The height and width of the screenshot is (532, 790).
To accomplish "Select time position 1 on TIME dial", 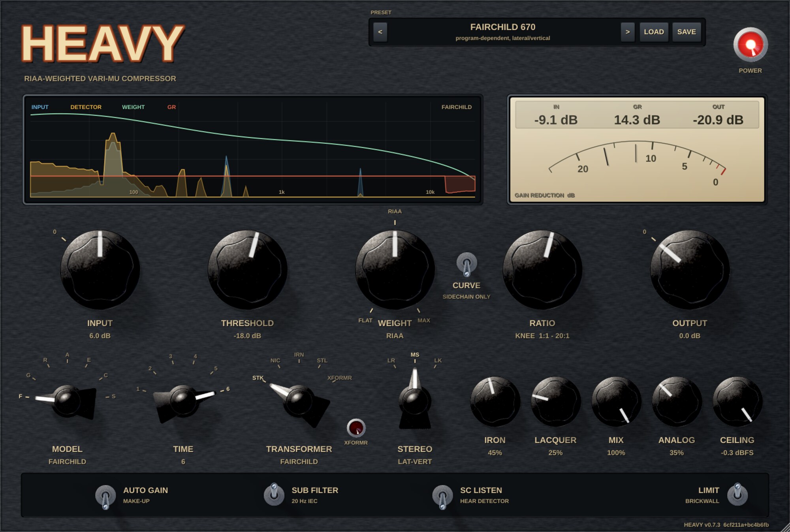I will (138, 389).
